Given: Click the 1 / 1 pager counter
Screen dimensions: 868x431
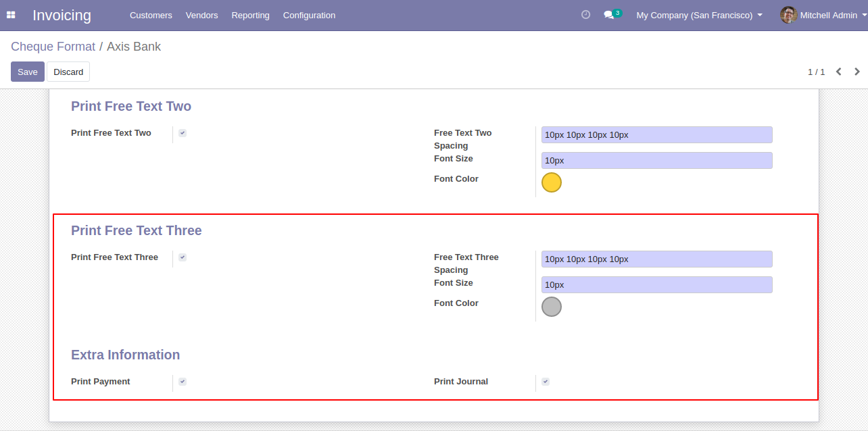Looking at the screenshot, I should click(x=816, y=72).
